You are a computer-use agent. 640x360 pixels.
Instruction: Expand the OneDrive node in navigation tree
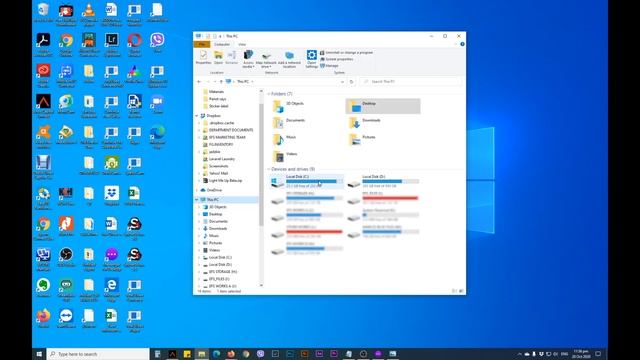[197, 190]
